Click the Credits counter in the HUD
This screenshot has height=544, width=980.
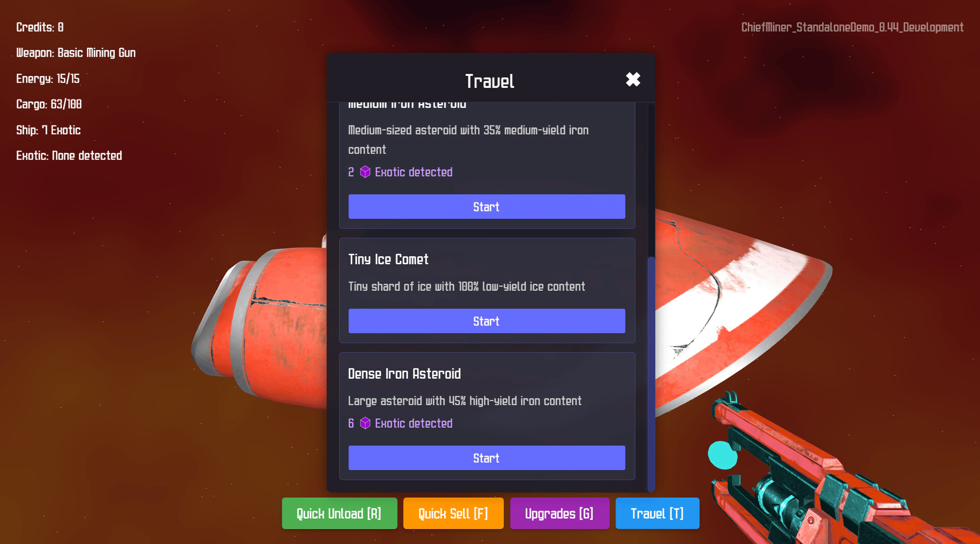pyautogui.click(x=40, y=27)
